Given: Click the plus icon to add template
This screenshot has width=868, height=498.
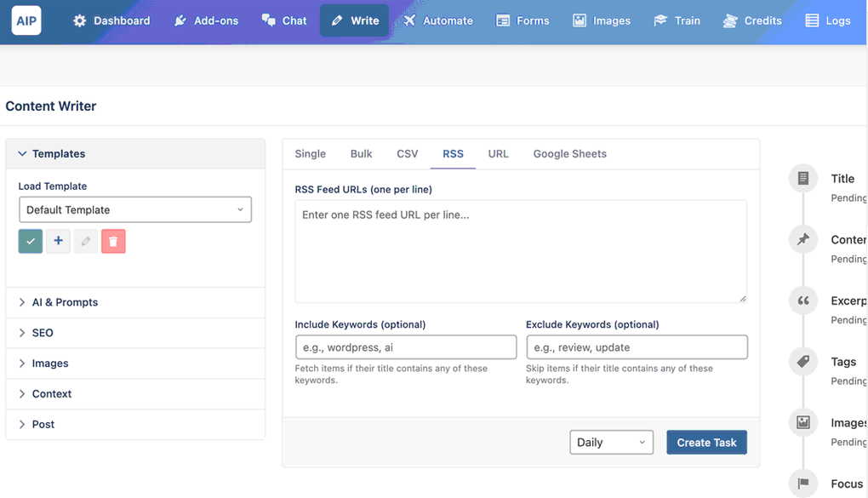Looking at the screenshot, I should [58, 241].
